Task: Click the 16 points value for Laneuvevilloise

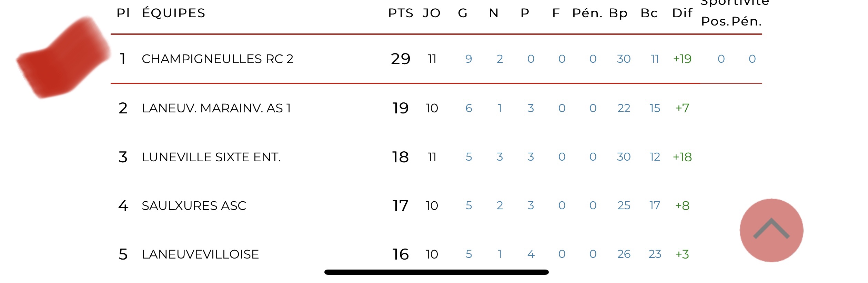Action: pyautogui.click(x=400, y=254)
